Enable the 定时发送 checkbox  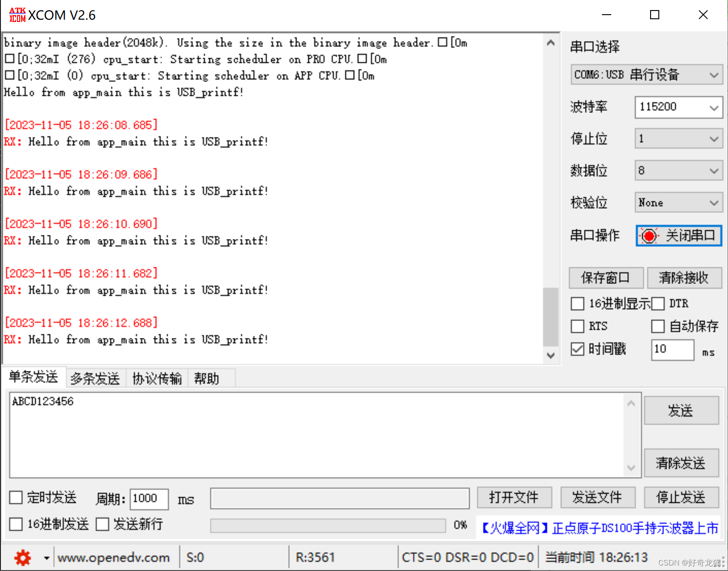click(16, 498)
